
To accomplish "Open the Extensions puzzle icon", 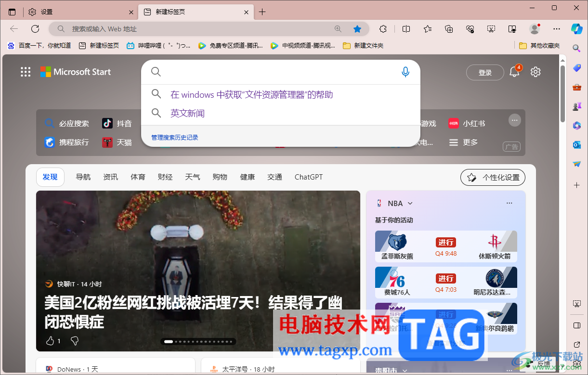I will 383,29.
